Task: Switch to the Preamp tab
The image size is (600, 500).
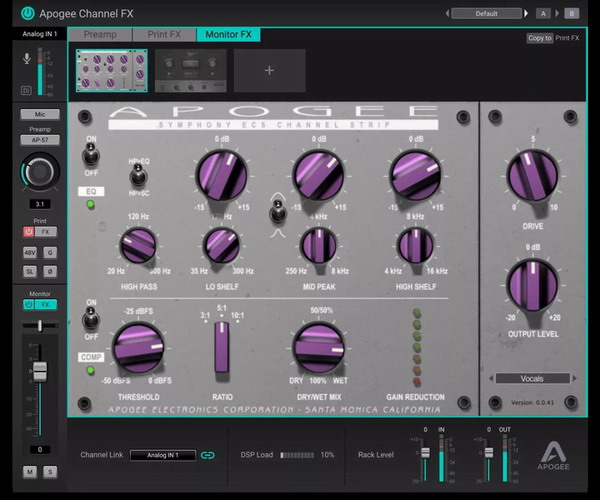Action: 100,34
